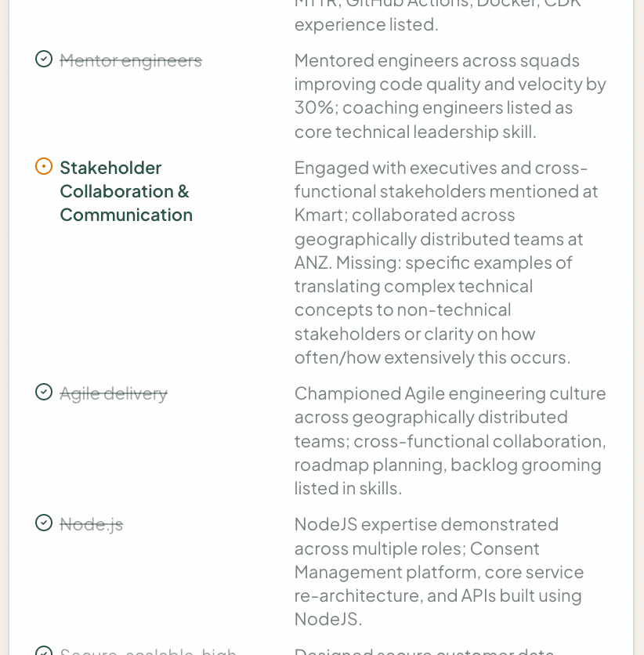Click the Championed Agile engineering culture description
The image size is (644, 655).
[x=450, y=440]
